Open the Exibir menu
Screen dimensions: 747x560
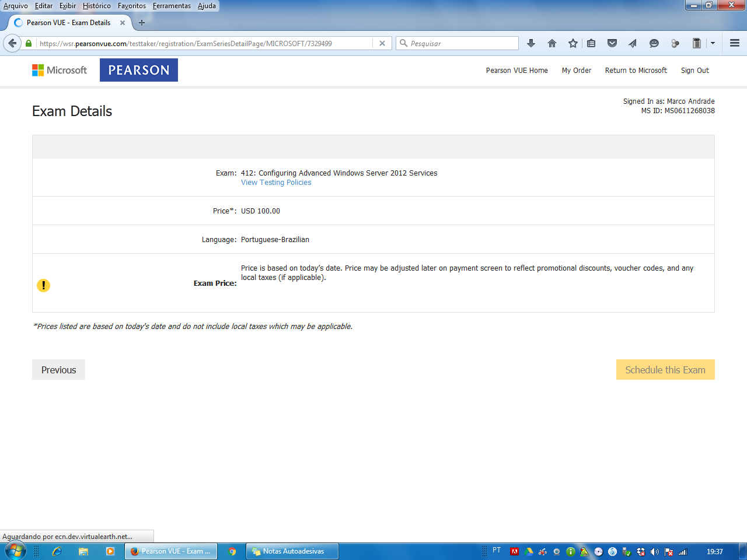tap(68, 6)
